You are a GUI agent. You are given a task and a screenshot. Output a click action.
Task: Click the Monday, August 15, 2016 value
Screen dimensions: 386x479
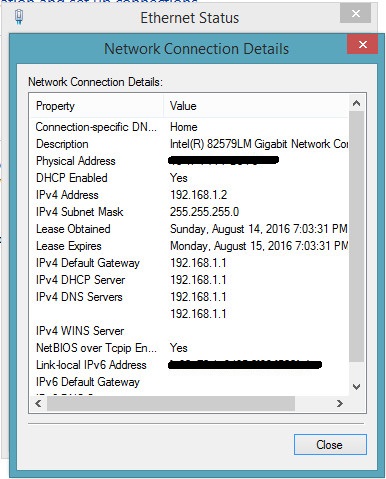click(259, 246)
